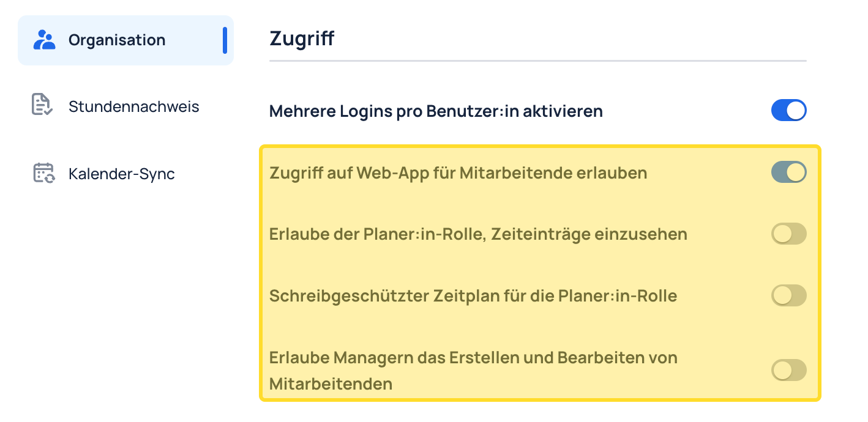Click 'Erlaube der Planer:in-Rolle, Zeiteinträge einzusehen' label
This screenshot has width=868, height=422.
(478, 234)
